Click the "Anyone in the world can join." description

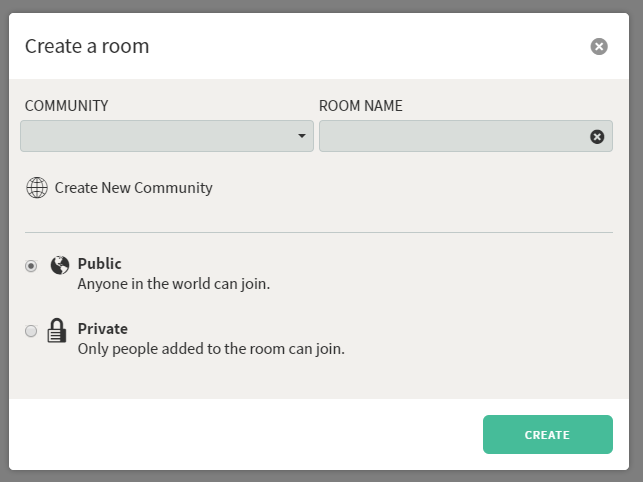tap(174, 284)
